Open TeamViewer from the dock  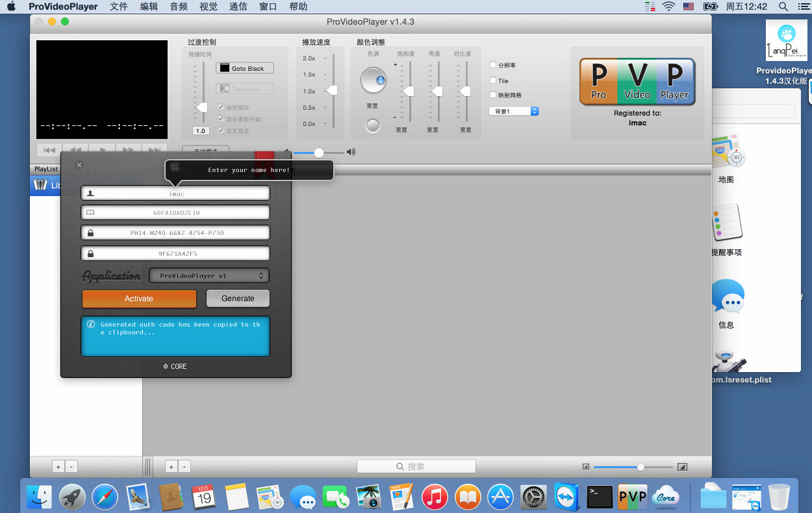pos(566,497)
